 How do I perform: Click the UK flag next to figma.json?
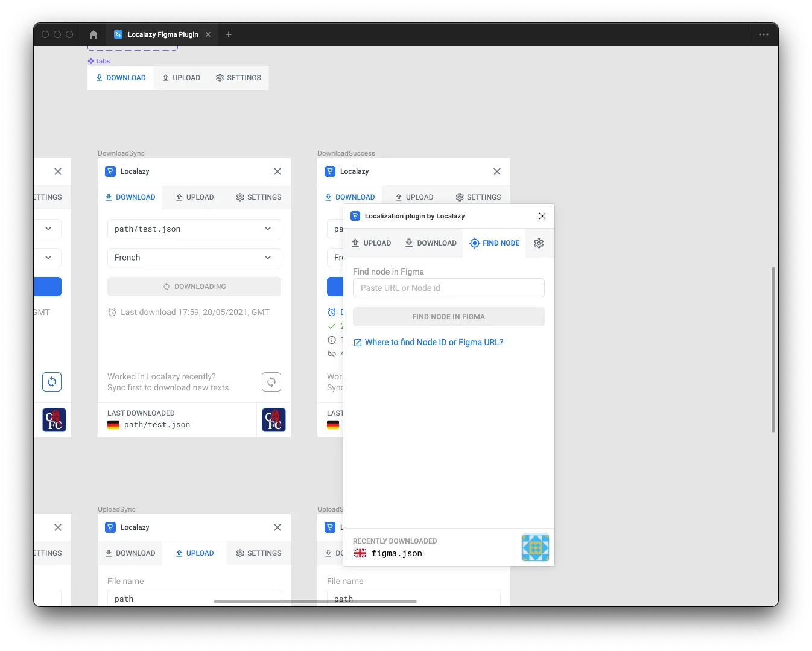pyautogui.click(x=360, y=553)
